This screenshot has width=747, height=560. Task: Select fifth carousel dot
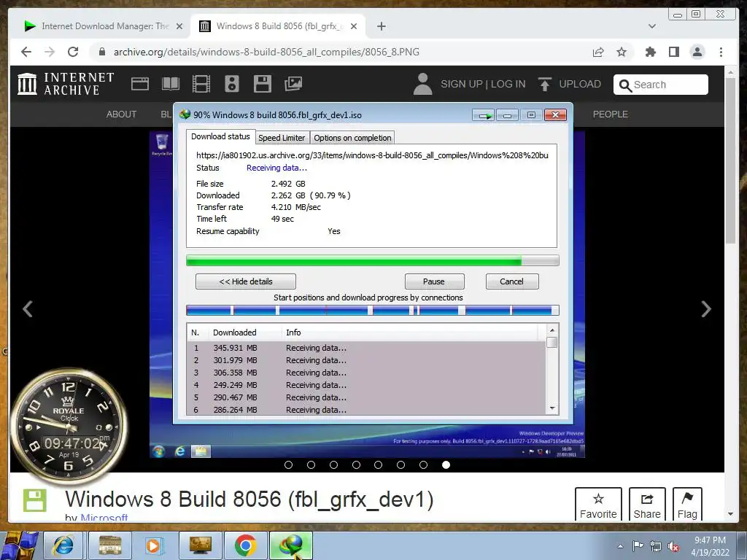coord(379,464)
